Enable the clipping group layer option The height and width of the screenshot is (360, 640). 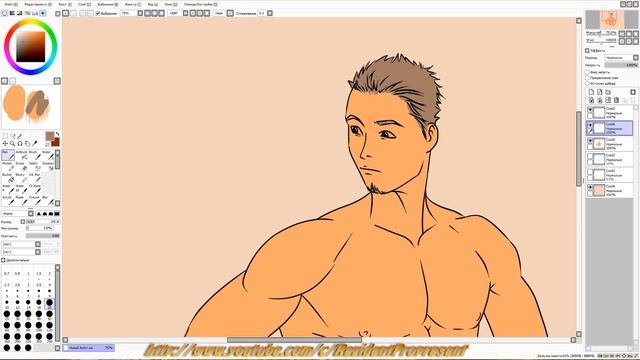tap(587, 78)
